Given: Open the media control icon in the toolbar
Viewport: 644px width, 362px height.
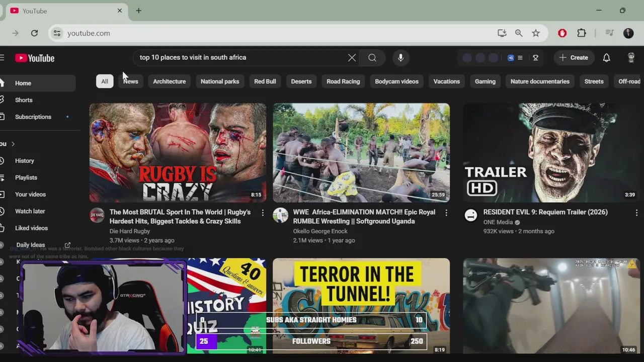Looking at the screenshot, I should coord(609,33).
